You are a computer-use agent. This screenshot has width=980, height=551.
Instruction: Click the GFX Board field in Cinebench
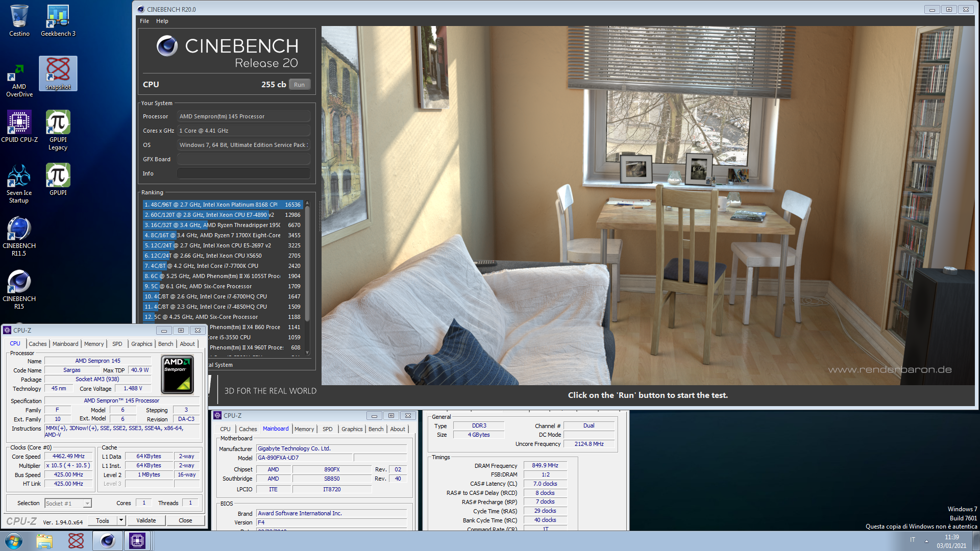pos(243,159)
